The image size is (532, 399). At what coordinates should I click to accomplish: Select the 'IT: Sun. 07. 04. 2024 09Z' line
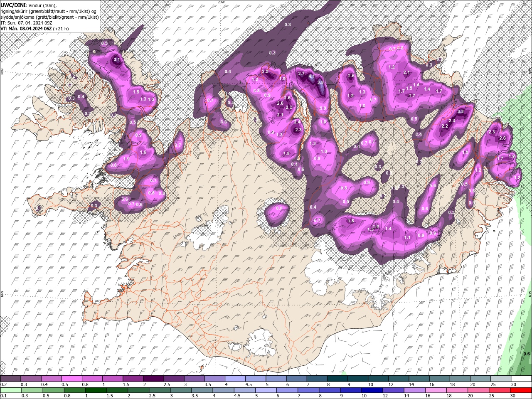click(x=26, y=23)
